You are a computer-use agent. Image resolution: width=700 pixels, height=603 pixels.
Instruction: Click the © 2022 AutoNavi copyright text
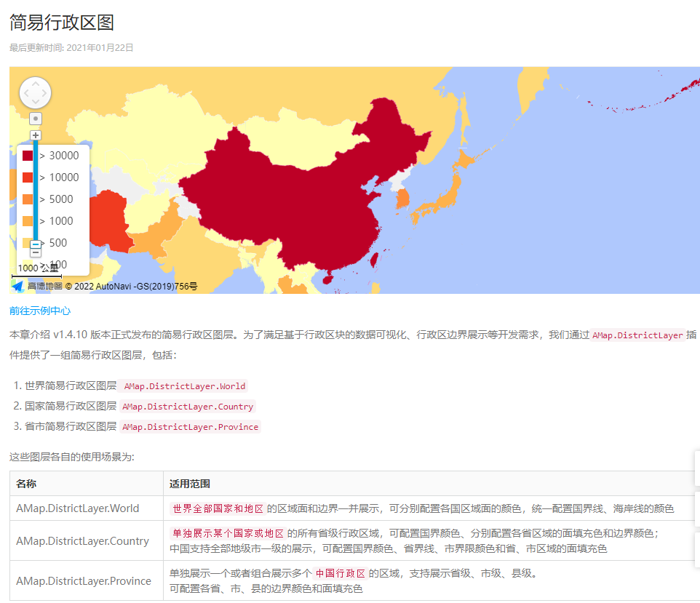pyautogui.click(x=131, y=286)
